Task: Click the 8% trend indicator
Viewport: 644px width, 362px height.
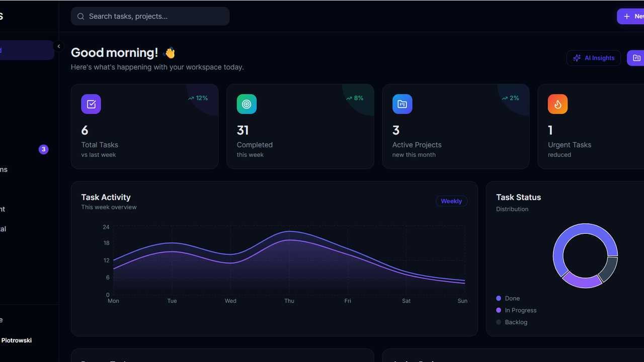Action: 354,98
